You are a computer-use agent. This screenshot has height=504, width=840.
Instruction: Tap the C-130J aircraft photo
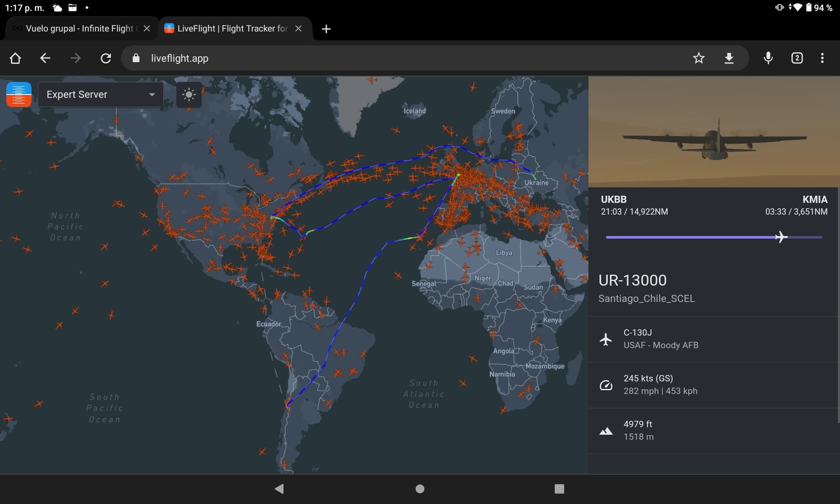[x=714, y=132]
